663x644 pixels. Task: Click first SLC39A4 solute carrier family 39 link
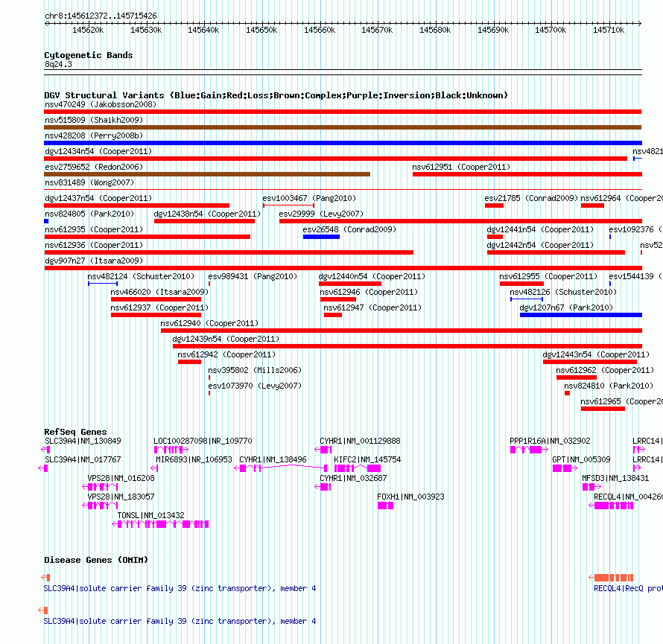click(180, 588)
